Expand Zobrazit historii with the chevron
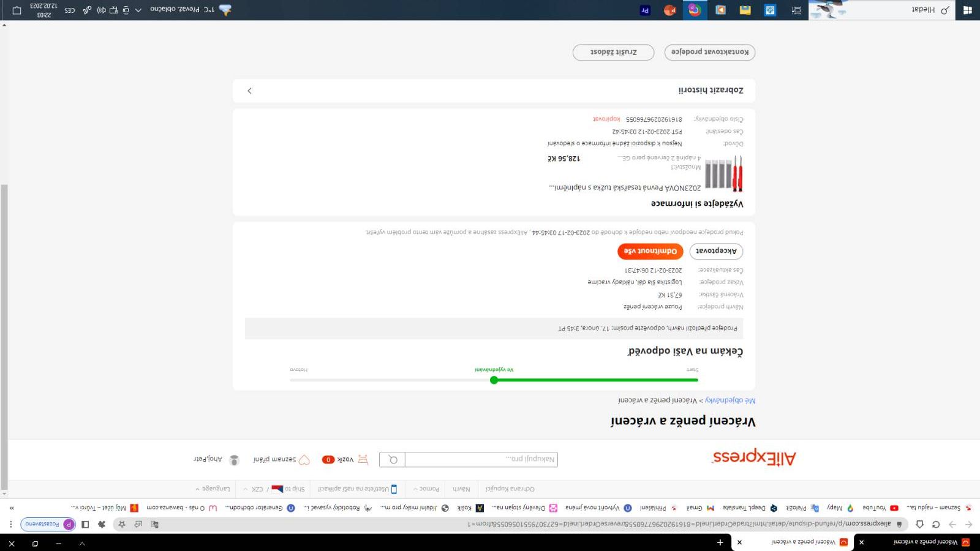Viewport: 980px width, 551px height. coord(249,91)
